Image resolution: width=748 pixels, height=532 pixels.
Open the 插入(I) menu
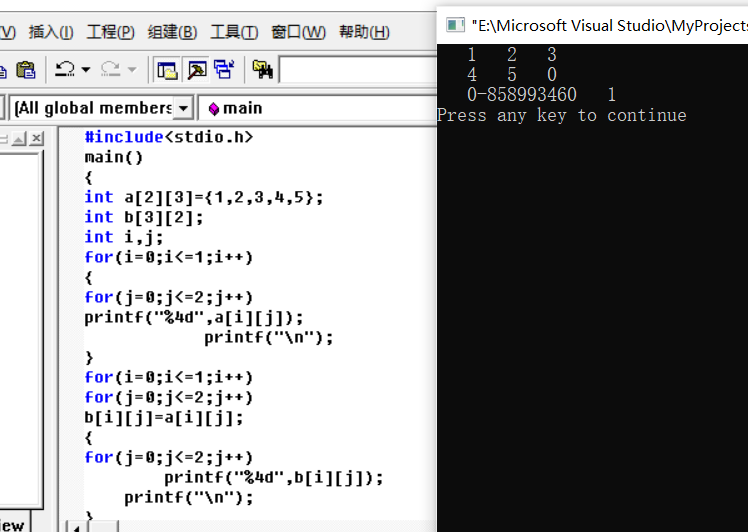pyautogui.click(x=51, y=32)
